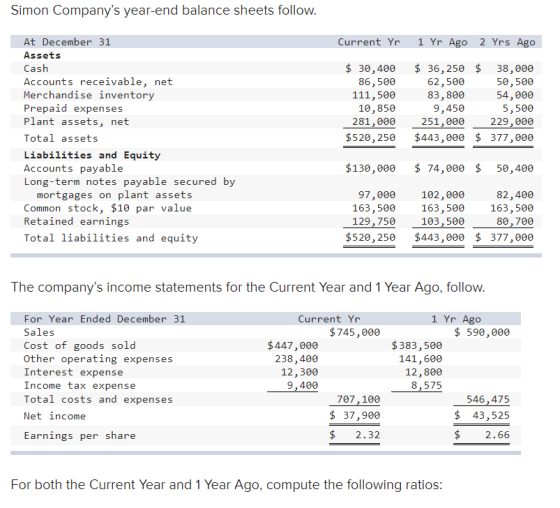This screenshot has height=508, width=560.
Task: Select retained earnings value 129,750
Action: point(374,221)
